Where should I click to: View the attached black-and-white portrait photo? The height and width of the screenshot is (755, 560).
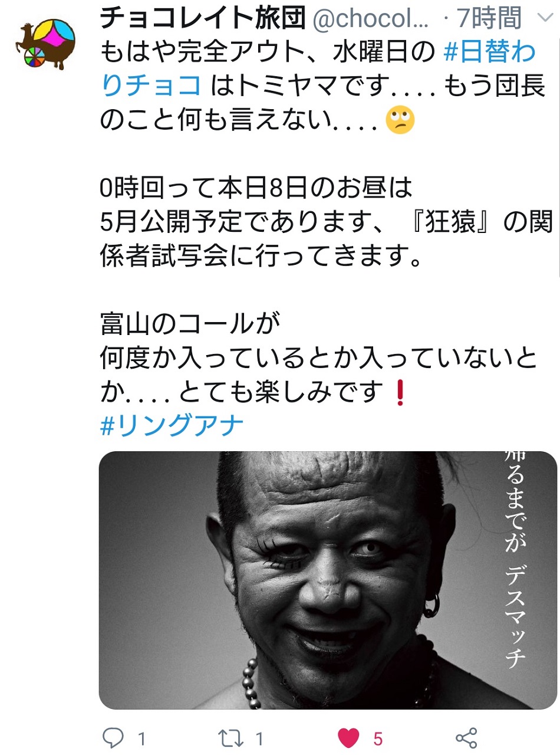328,580
